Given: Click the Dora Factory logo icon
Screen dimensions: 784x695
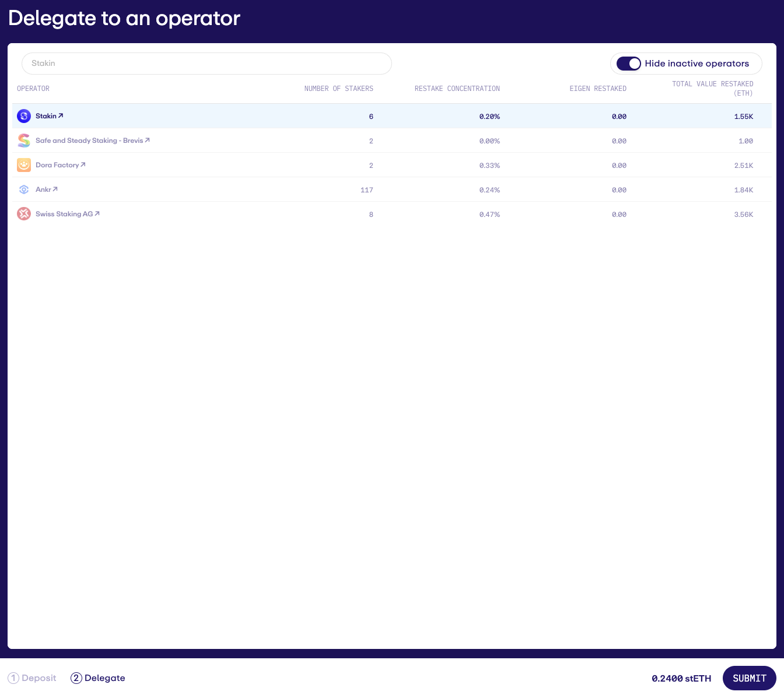Looking at the screenshot, I should [24, 165].
